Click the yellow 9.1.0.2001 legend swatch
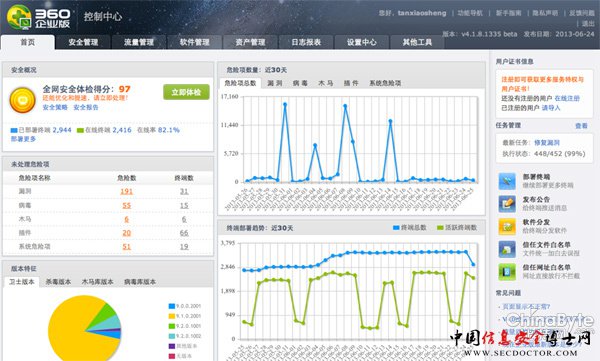600x361 pixels. pos(172,316)
